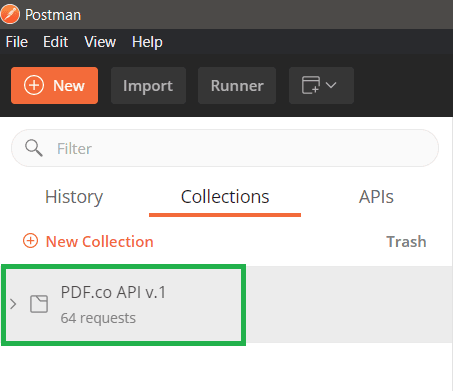Click the magnifier search icon

34,148
